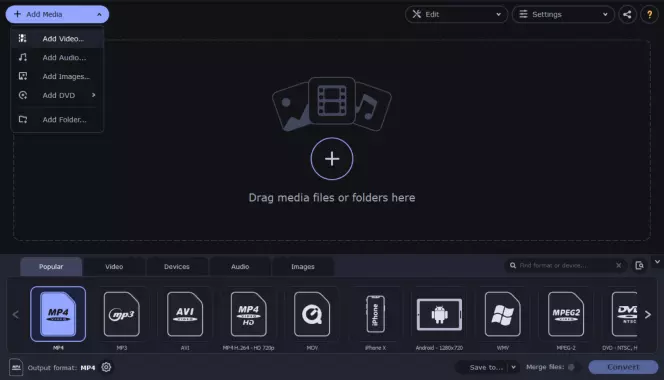Viewport: 664px width, 380px height.
Task: Click the Convert button
Action: click(x=623, y=367)
